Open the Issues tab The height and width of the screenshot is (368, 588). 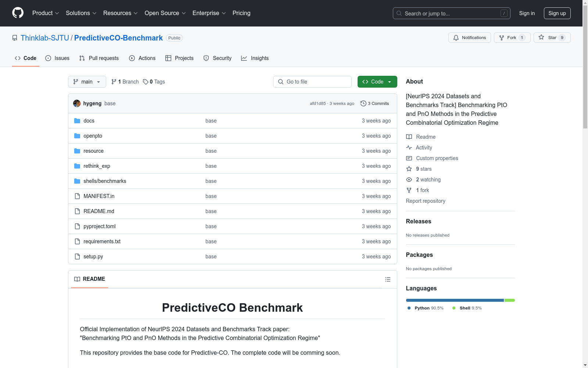tap(57, 58)
